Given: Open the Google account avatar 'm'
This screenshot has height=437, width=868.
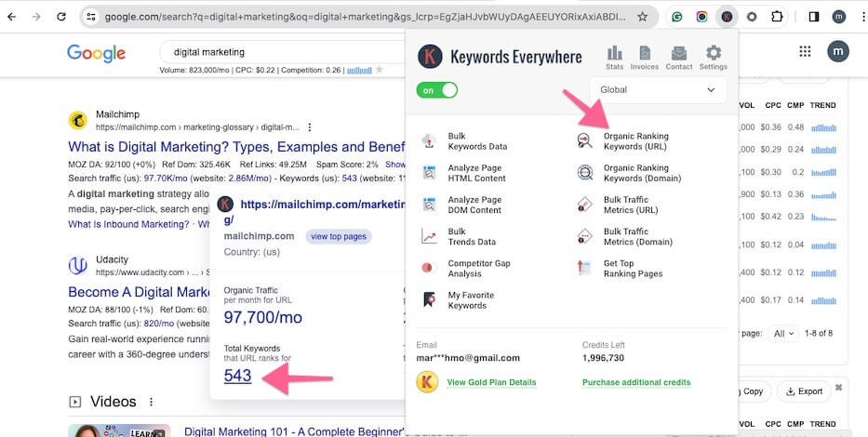Looking at the screenshot, I should pos(838,51).
